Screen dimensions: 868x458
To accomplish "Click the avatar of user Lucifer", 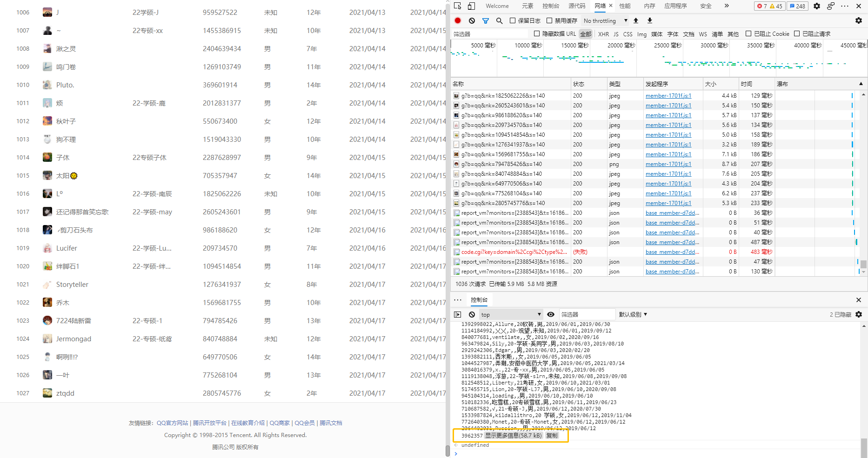I will pyautogui.click(x=47, y=248).
